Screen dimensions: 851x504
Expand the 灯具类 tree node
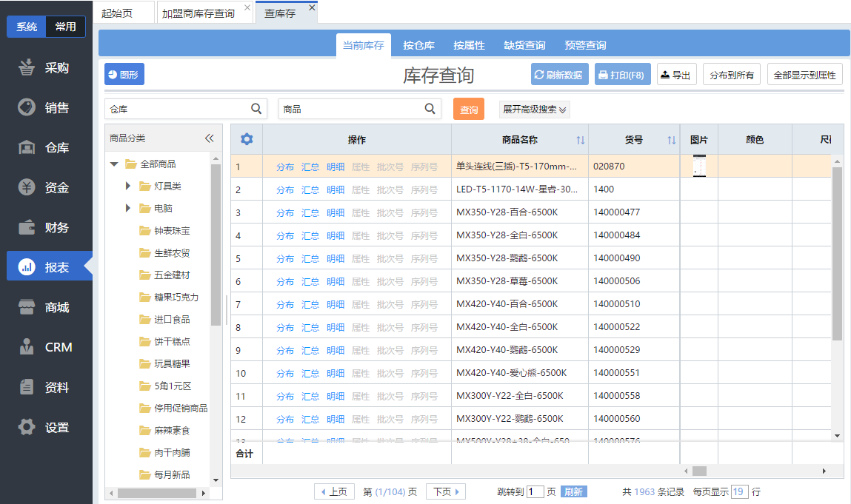click(127, 186)
